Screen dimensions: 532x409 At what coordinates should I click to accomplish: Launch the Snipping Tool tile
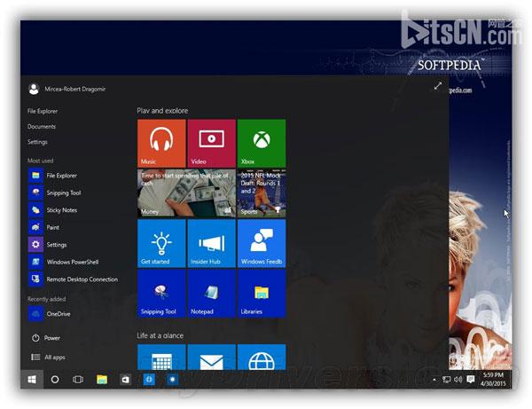[x=161, y=294]
